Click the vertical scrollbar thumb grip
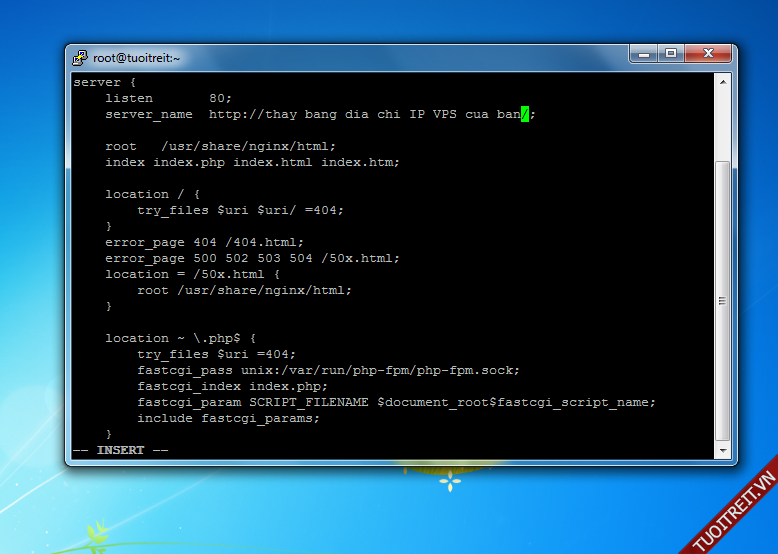 coord(723,300)
